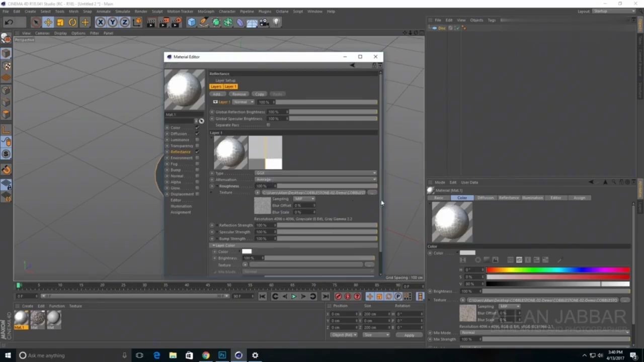This screenshot has width=644, height=362.
Task: Enable the Displacement channel checkbox
Action: pos(197,194)
